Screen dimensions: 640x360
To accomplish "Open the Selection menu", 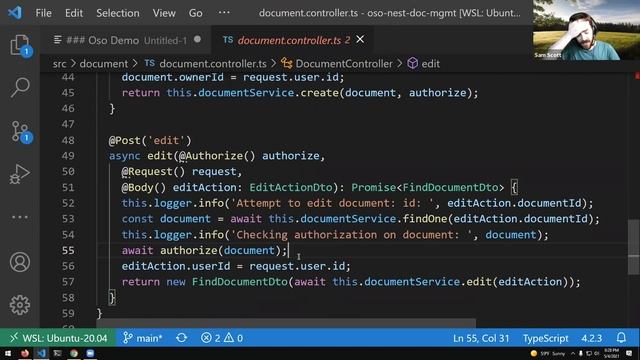I will point(118,13).
